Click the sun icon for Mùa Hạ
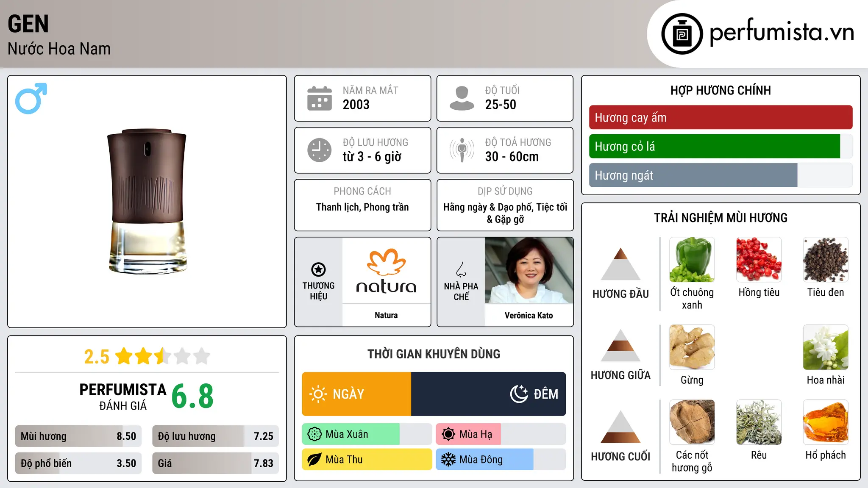This screenshot has height=488, width=868. 448,434
